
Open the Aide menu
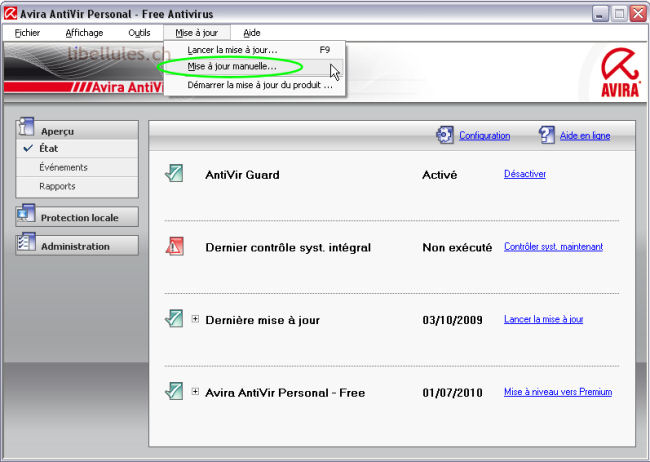click(252, 33)
